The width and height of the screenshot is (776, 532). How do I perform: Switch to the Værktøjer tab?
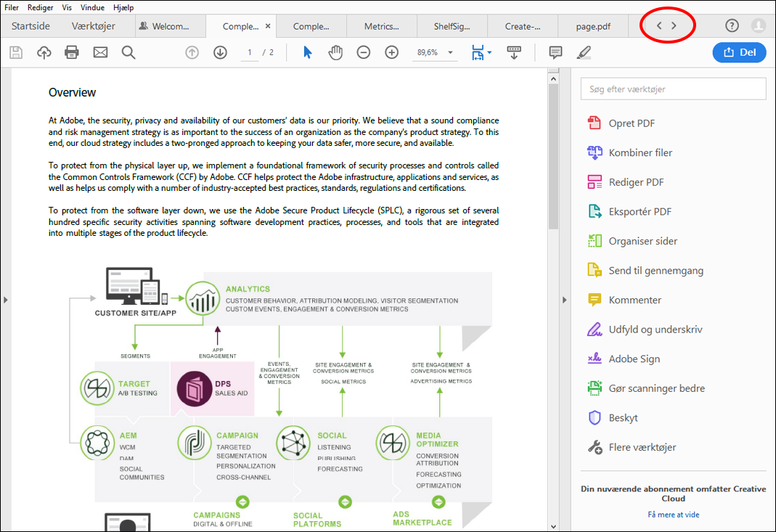[x=93, y=26]
